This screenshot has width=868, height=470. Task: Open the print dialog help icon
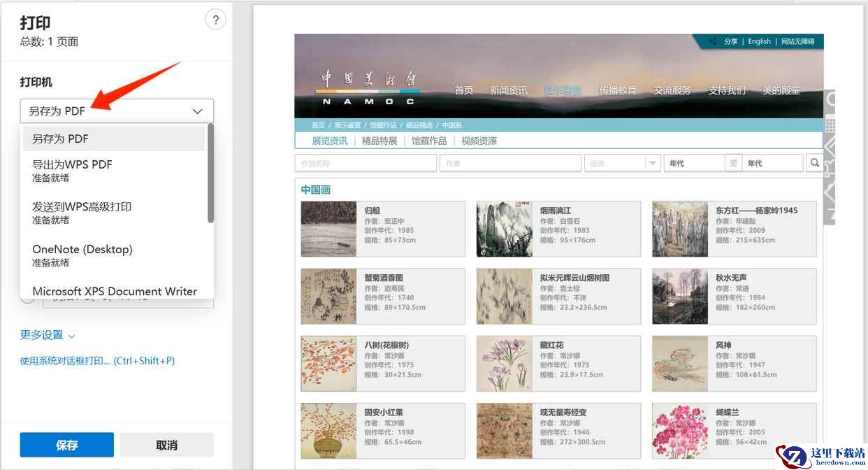215,20
